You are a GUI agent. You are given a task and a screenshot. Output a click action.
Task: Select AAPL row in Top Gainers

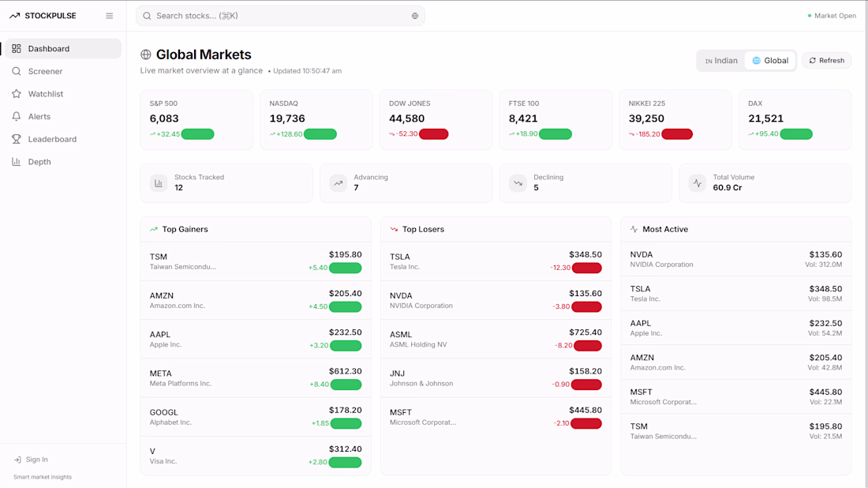pyautogui.click(x=256, y=339)
